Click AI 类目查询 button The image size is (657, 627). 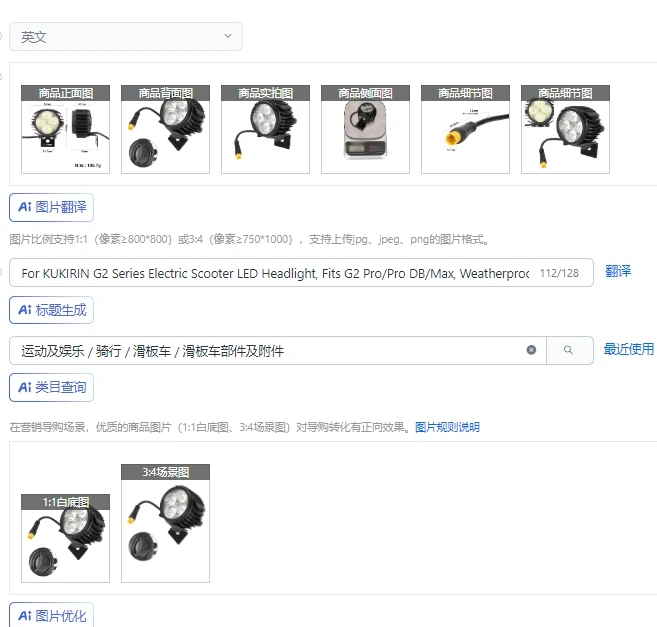coord(52,387)
